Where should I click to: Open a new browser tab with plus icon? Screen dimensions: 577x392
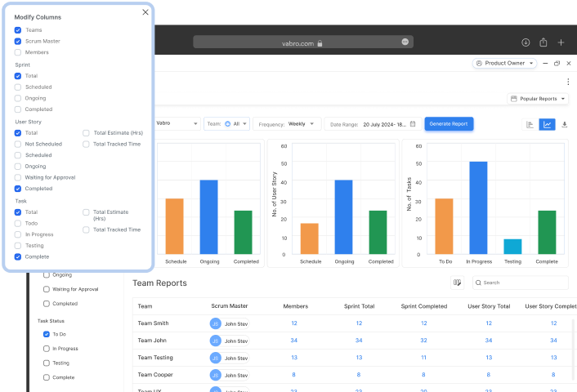coord(561,42)
